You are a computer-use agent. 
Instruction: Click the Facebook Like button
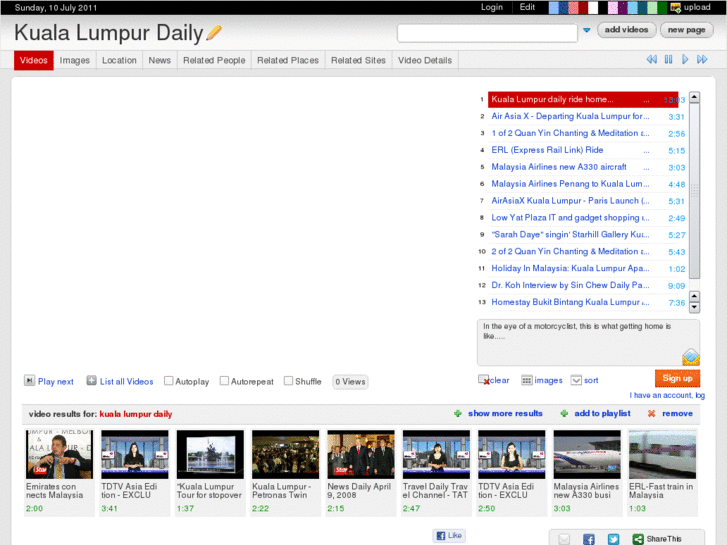pos(449,535)
